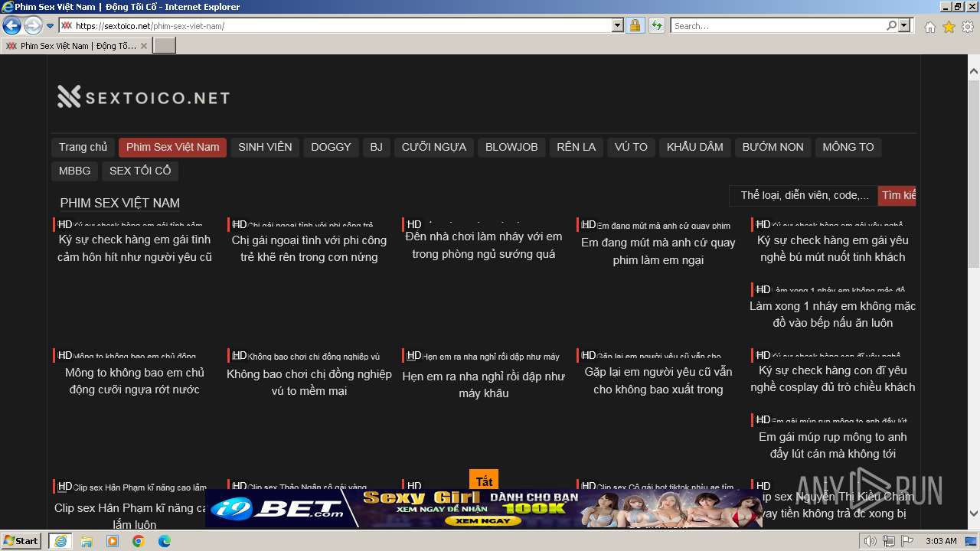
Task: Click the site search input field
Action: point(803,196)
